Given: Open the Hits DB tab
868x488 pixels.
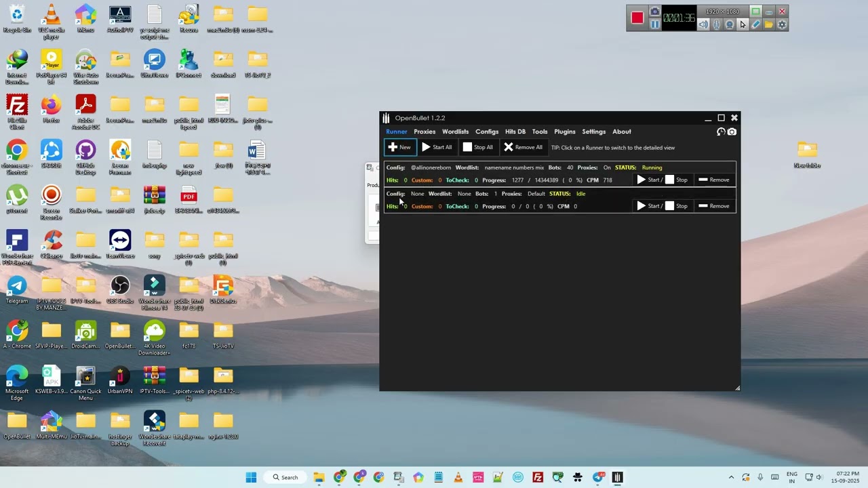Looking at the screenshot, I should 515,131.
